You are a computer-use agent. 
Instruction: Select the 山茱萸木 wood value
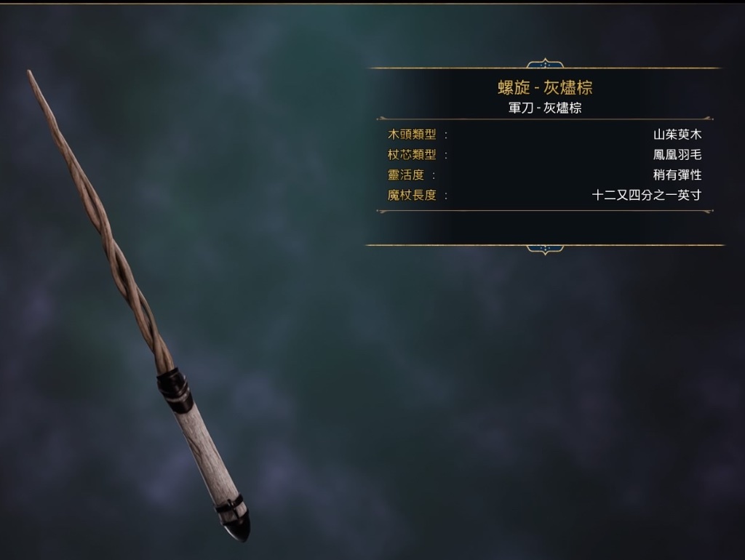coord(677,135)
